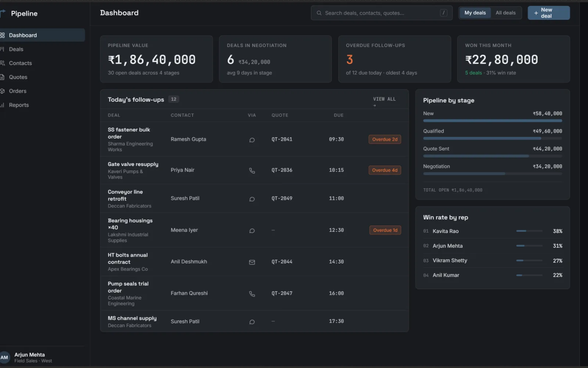Select contact Farhan Qureshi
This screenshot has width=588, height=368.
[x=189, y=294]
